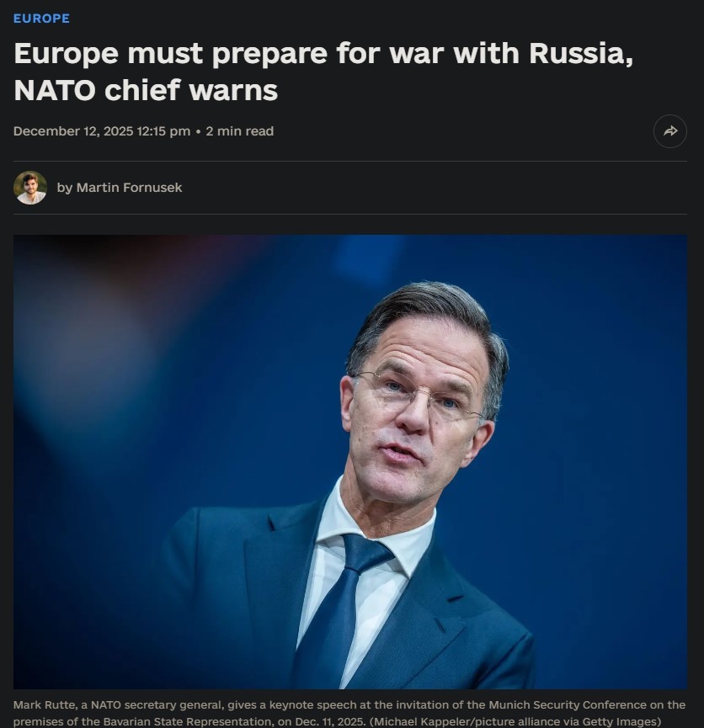Click the Mark Rutte photo caption text
704x728 pixels.
pos(349,713)
